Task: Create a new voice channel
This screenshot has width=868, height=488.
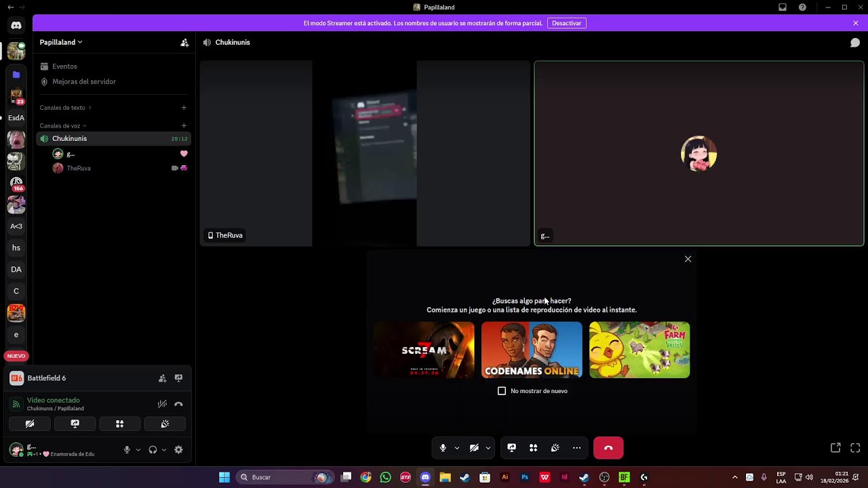Action: [x=184, y=126]
